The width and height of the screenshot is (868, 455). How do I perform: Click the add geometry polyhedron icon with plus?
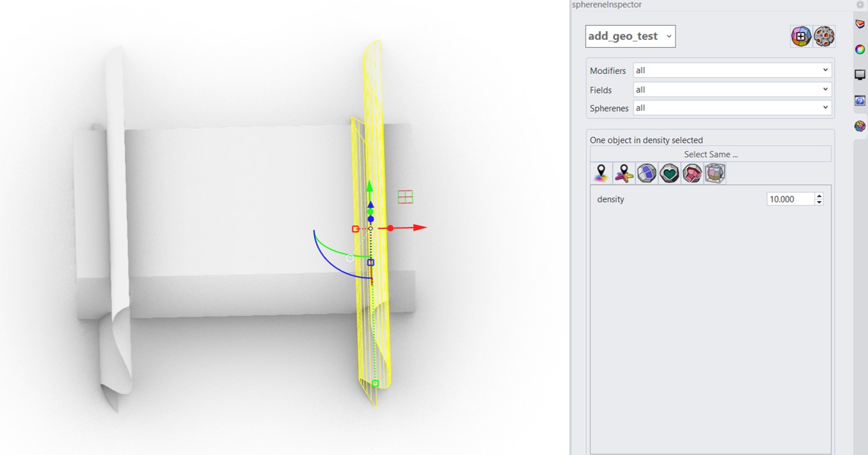(801, 36)
